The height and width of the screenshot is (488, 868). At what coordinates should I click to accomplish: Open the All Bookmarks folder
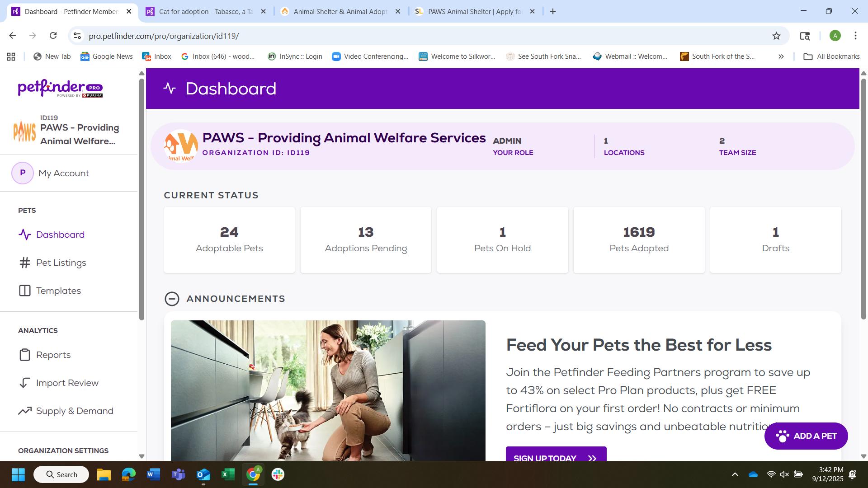[x=831, y=56]
